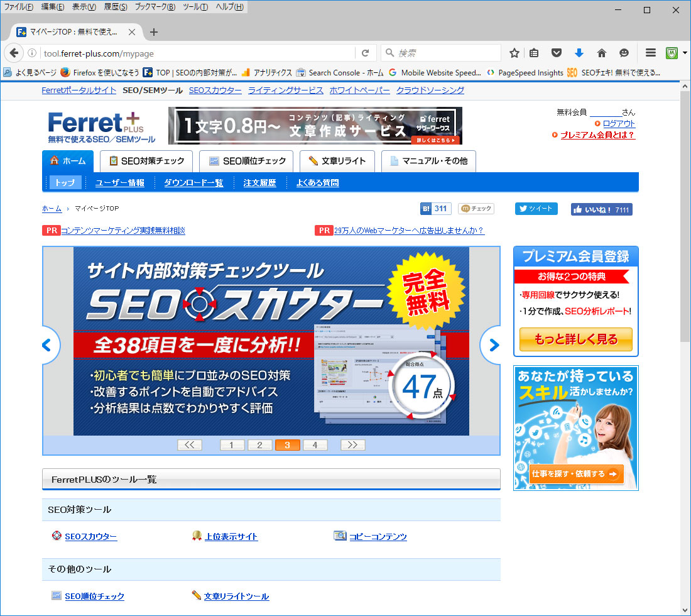Click the Ferret PLUS logo

coord(102,127)
